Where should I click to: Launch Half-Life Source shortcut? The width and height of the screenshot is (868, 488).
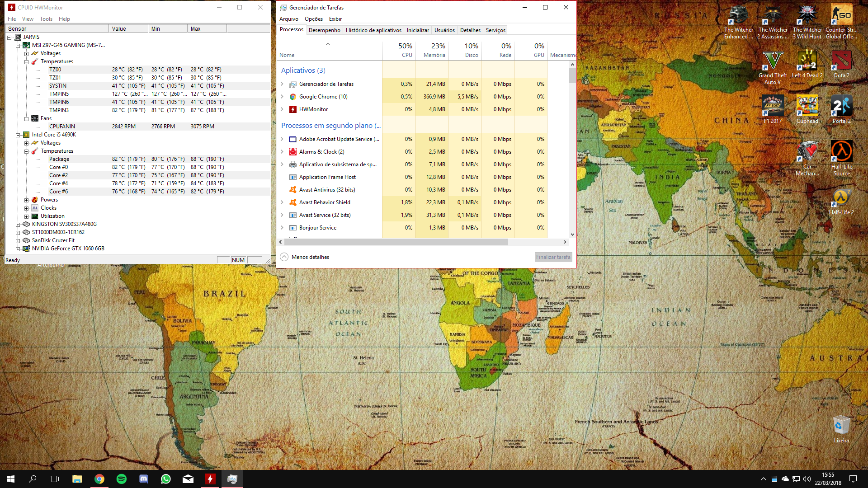(841, 159)
